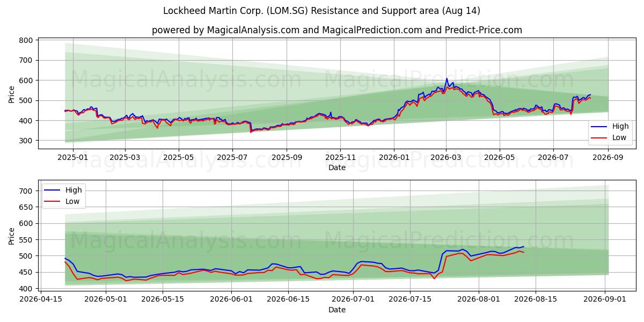This screenshot has height=322, width=644.
Task: Click the 2026-05-01 tick label on lower chart
Action: (106, 299)
